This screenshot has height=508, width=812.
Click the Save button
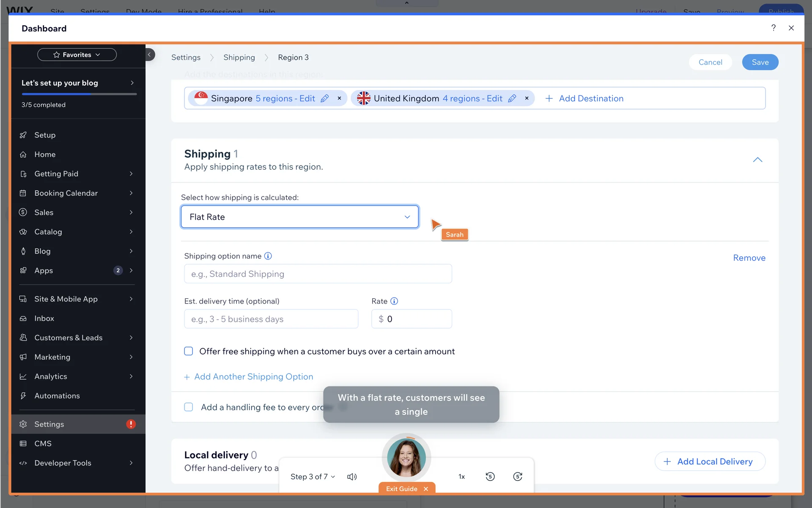760,62
